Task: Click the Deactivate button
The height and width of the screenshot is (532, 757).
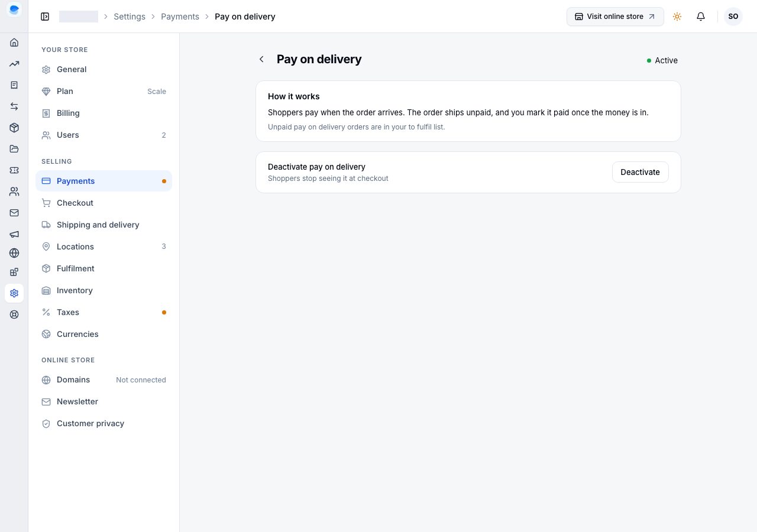Action: pos(640,172)
